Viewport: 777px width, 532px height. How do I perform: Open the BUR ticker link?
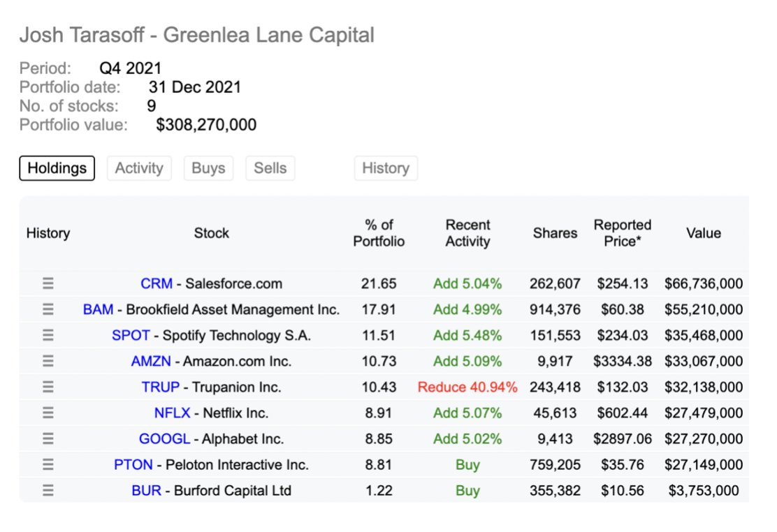click(146, 490)
